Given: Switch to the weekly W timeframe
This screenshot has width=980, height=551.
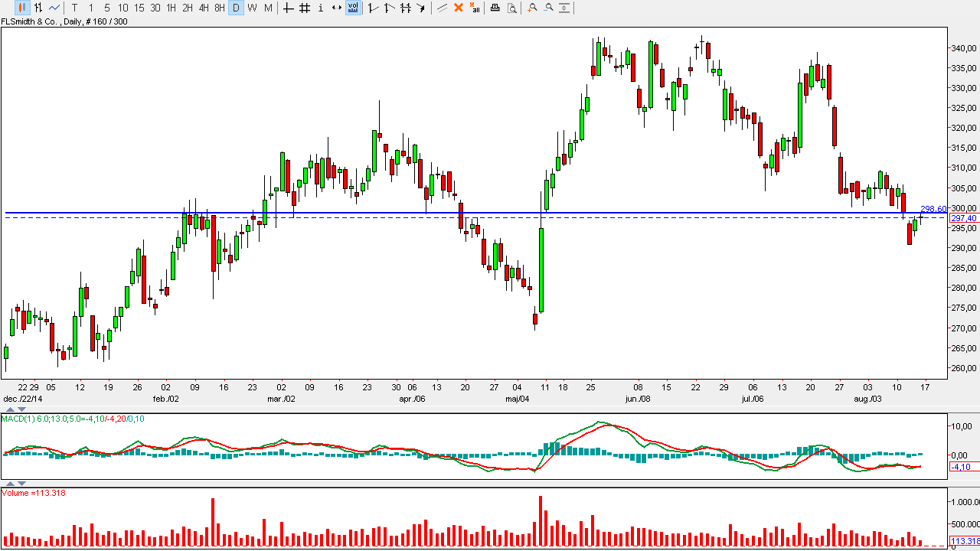Looking at the screenshot, I should pos(252,8).
